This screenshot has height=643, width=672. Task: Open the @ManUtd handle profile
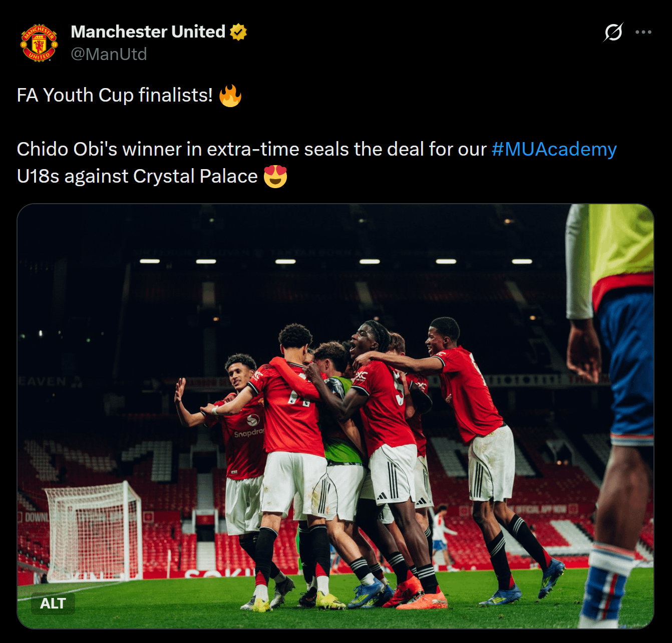coord(109,54)
